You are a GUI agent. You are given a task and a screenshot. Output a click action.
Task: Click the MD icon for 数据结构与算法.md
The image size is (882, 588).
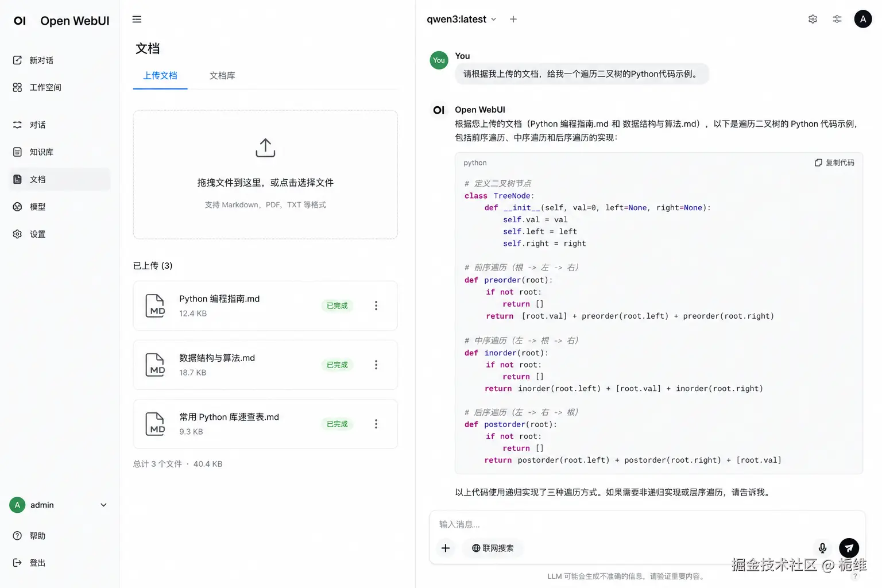coord(155,365)
